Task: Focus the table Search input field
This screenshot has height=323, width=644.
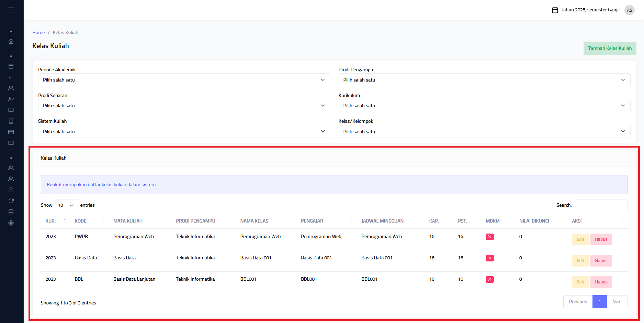Action: pyautogui.click(x=600, y=205)
